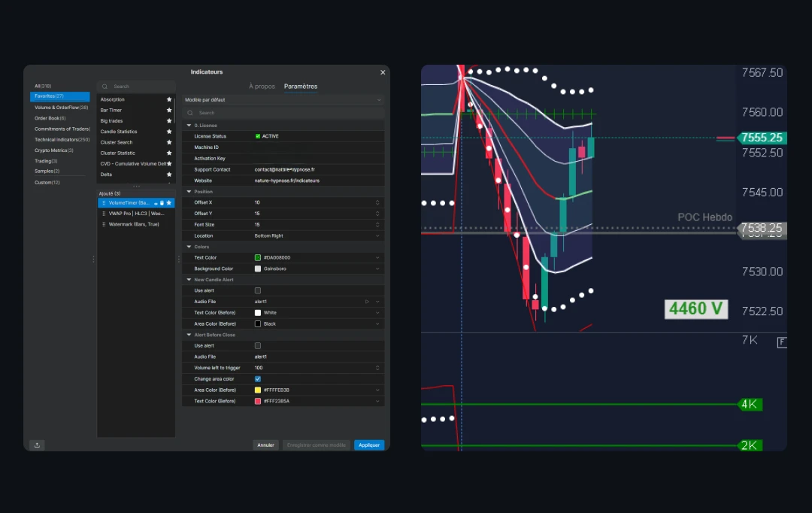Click the star icon on VolumeTimer row
The width and height of the screenshot is (812, 513).
point(169,203)
